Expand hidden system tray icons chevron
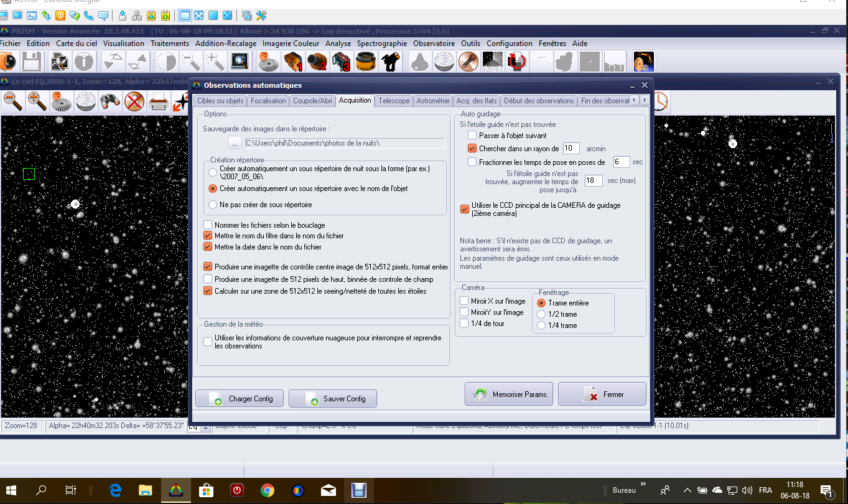 [x=687, y=490]
